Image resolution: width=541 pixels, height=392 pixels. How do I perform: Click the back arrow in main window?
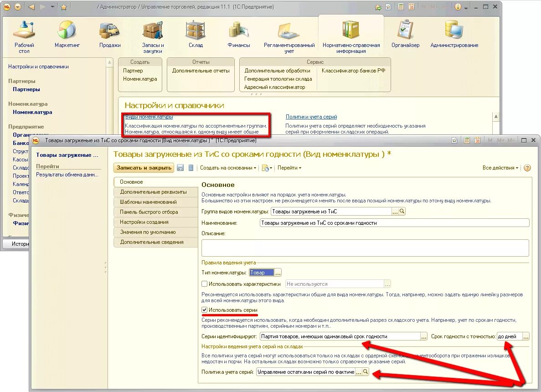tap(31, 7)
